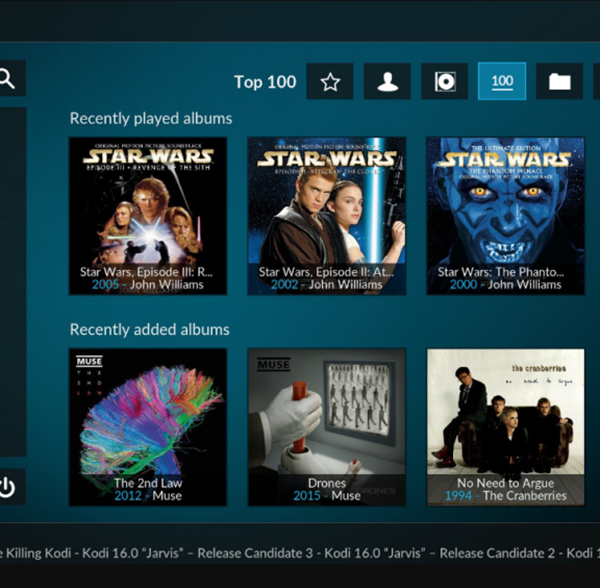Viewport: 600px width, 588px height.
Task: Click the 'Recently added albums' heading
Action: point(150,329)
